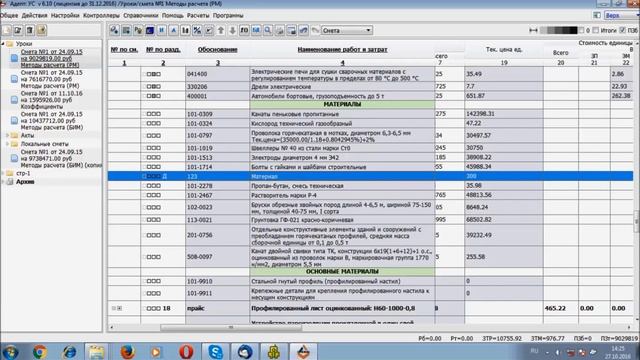Click the black bars toolbar icon
The height and width of the screenshot is (360, 640).
pyautogui.click(x=185, y=30)
